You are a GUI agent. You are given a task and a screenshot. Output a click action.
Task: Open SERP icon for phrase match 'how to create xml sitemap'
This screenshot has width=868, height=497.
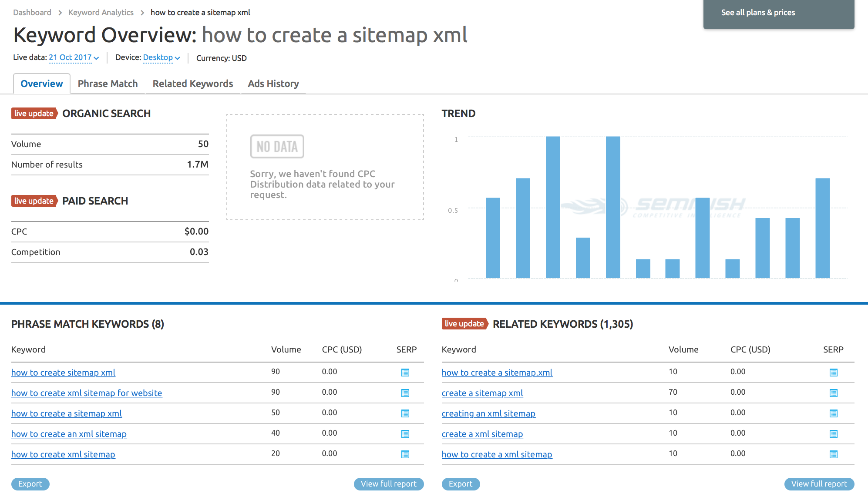click(405, 454)
